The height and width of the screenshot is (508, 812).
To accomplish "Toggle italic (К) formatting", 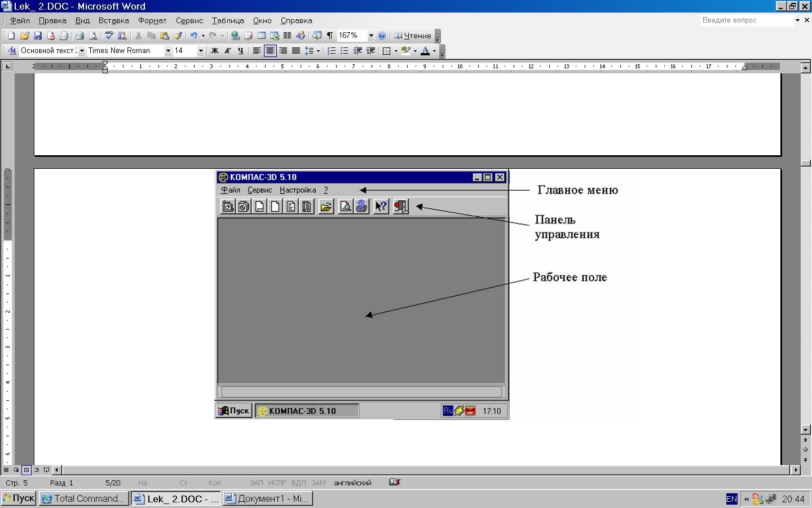I will 227,51.
